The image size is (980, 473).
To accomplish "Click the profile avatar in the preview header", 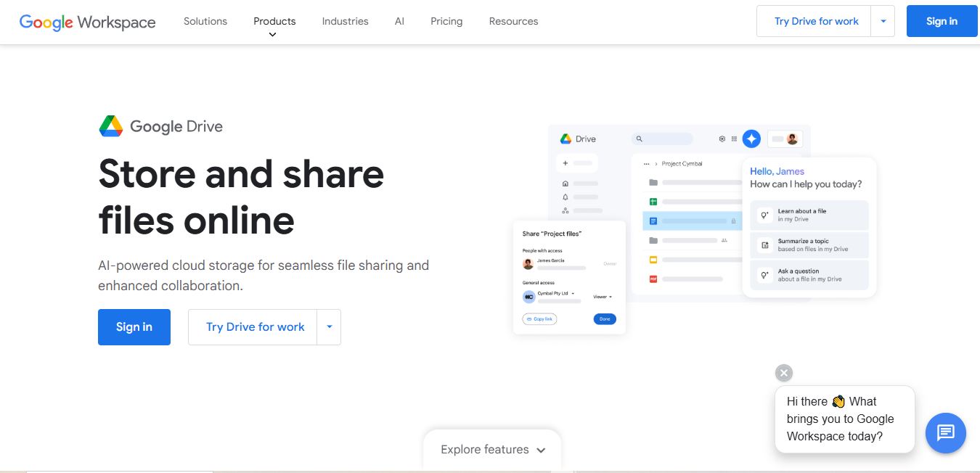I will 793,139.
